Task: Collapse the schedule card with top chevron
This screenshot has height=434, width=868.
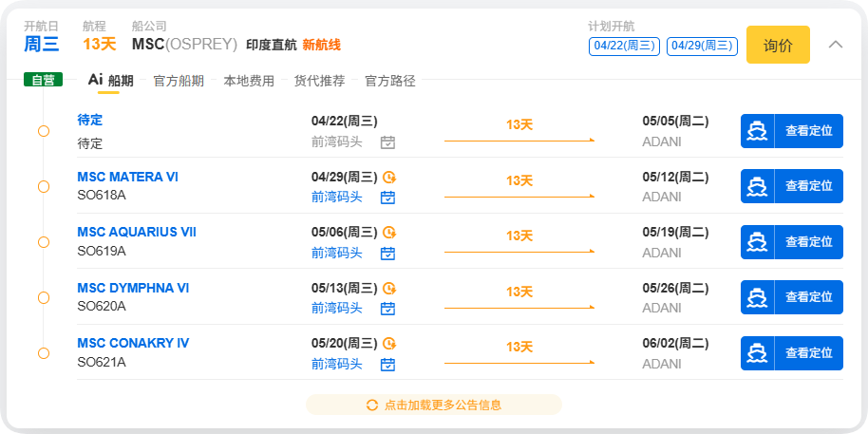Action: click(836, 45)
